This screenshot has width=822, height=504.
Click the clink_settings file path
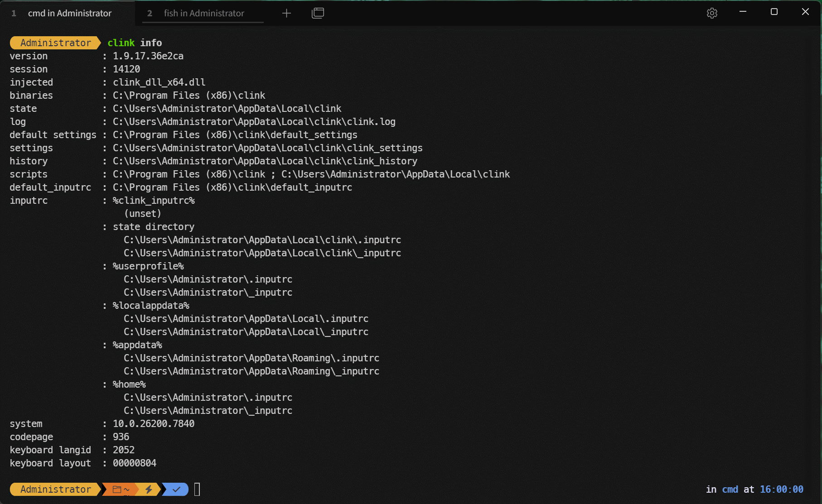(x=267, y=148)
